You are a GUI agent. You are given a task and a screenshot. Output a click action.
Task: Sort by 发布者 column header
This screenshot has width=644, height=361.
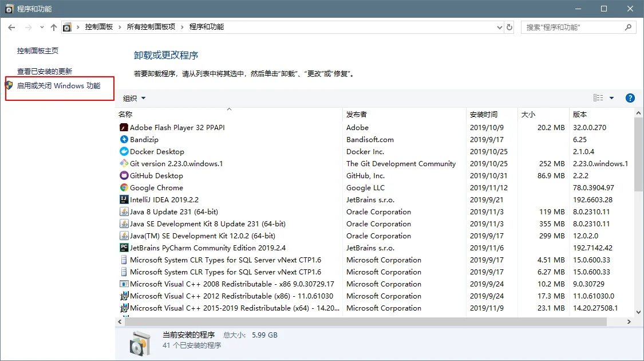click(405, 114)
